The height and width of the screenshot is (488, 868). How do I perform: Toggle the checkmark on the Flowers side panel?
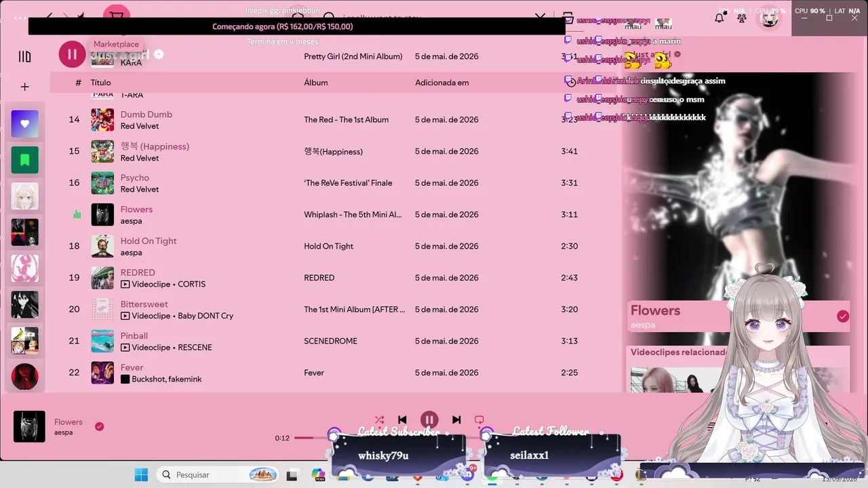pyautogui.click(x=843, y=317)
